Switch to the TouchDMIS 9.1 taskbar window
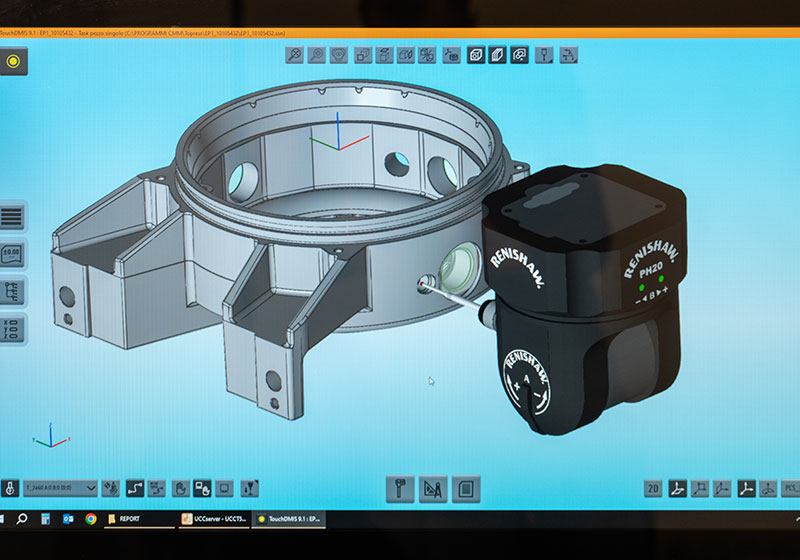 [x=289, y=519]
